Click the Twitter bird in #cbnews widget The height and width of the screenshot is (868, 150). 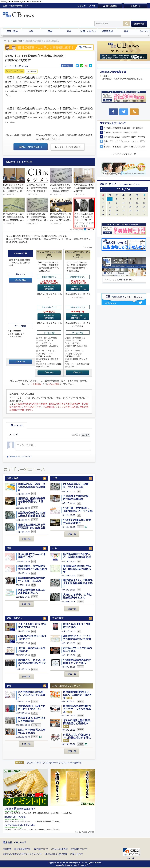(140, 303)
